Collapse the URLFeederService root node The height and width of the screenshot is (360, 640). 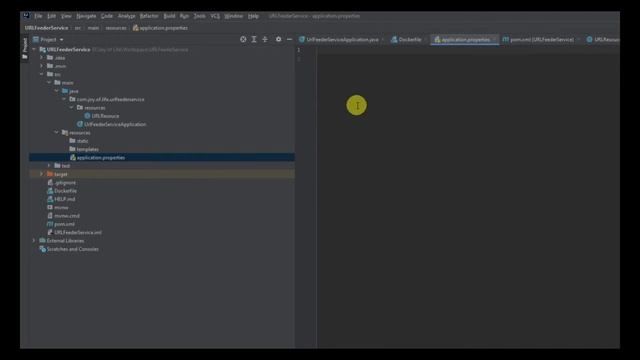34,49
